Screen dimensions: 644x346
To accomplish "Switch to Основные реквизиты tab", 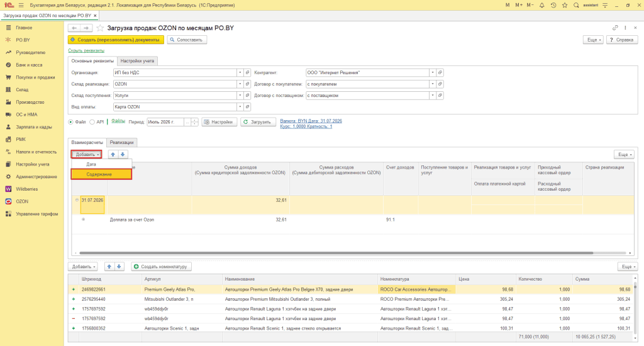I will coord(92,61).
